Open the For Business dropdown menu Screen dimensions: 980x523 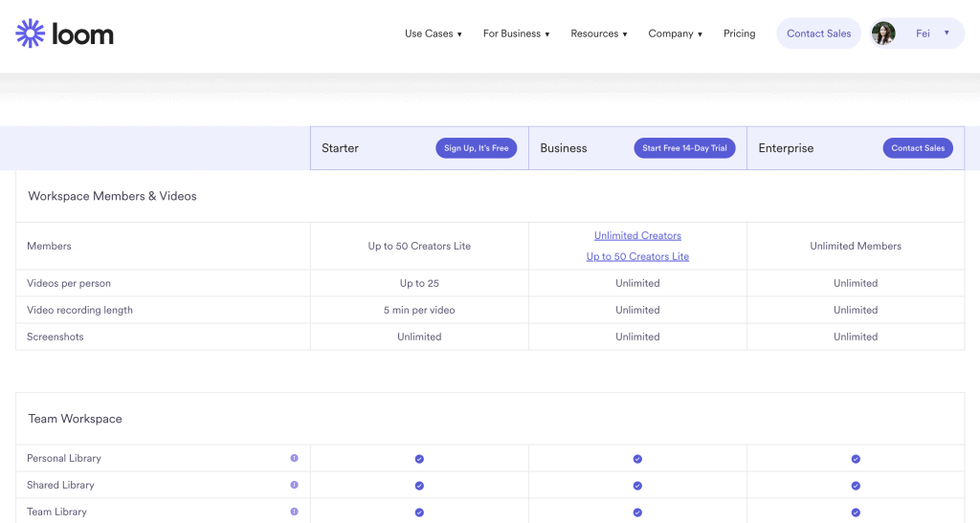[x=516, y=33]
